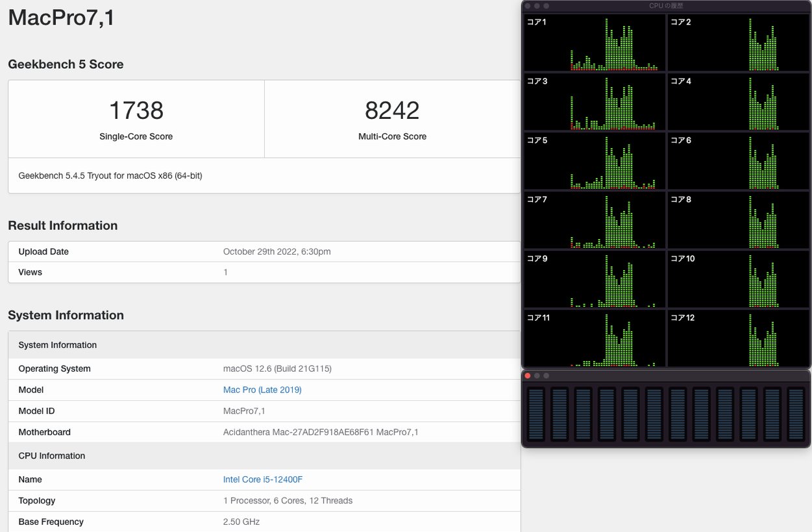Click the CPUの履歴 window title bar
Viewport: 812px width, 532px height.
[x=666, y=6]
